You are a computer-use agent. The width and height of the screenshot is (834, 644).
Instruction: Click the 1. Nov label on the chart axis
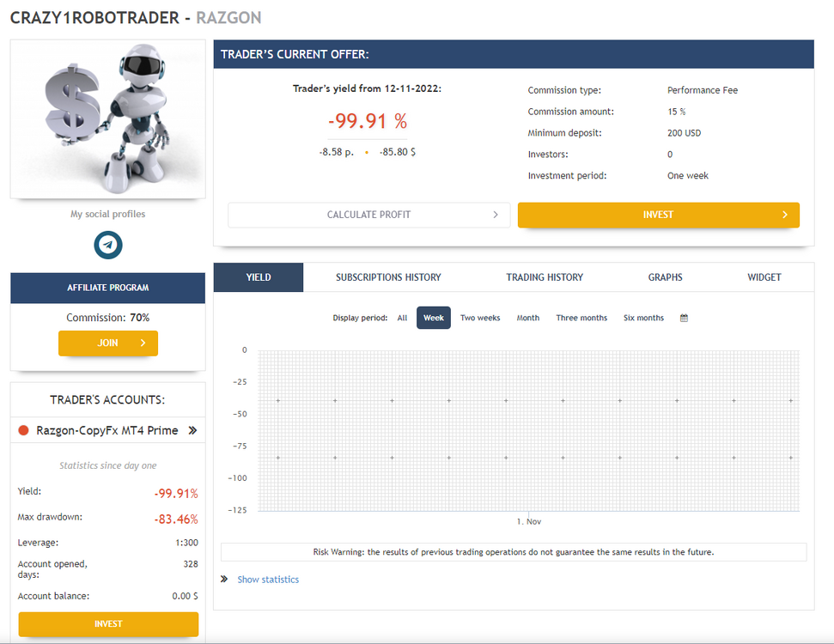point(529,522)
